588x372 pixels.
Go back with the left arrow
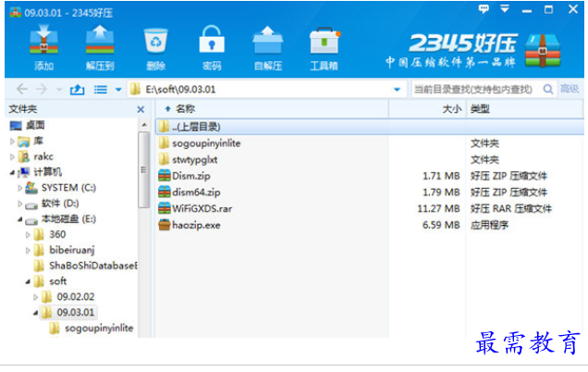[22, 90]
